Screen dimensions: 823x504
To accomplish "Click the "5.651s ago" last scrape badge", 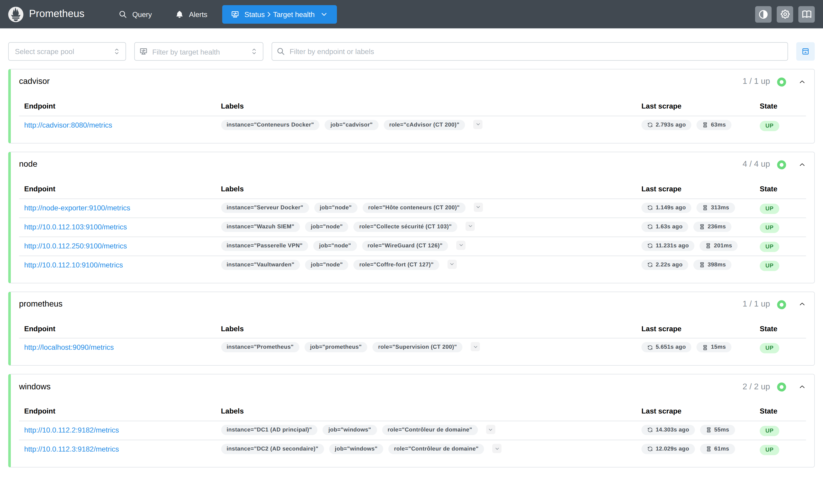I will coord(666,347).
